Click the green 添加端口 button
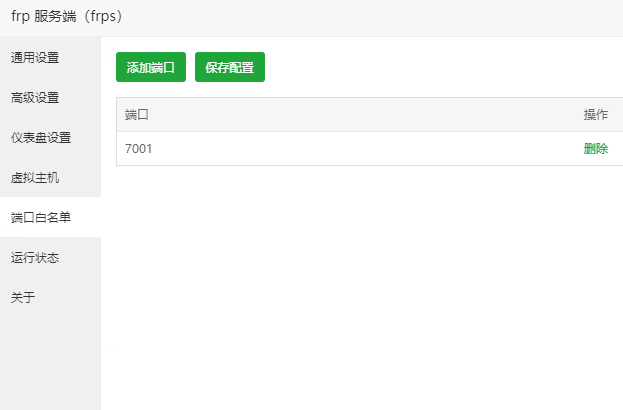623x410 pixels. 151,67
